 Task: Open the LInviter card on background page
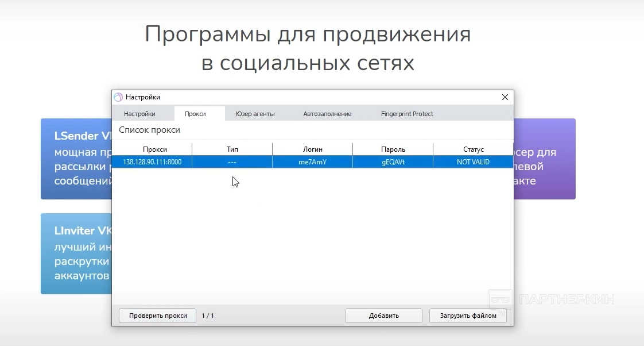pyautogui.click(x=76, y=253)
